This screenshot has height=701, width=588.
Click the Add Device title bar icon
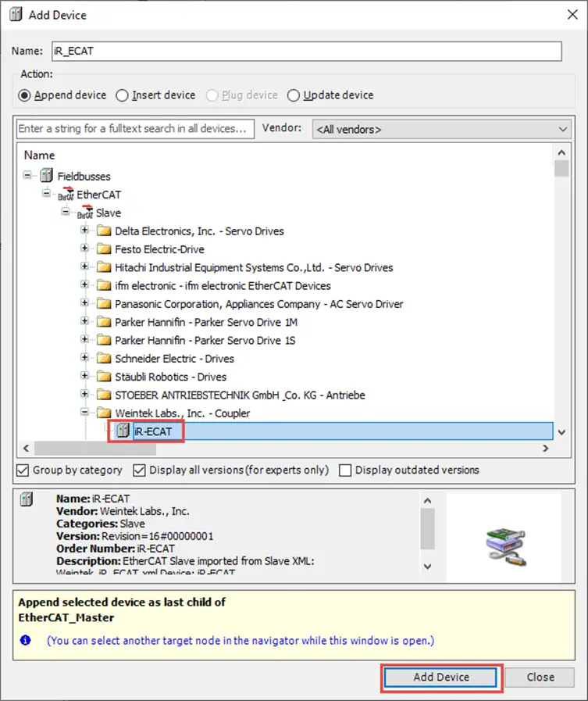[16, 14]
